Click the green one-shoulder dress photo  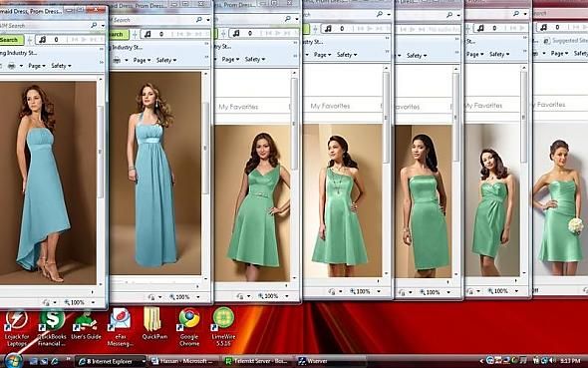[343, 200]
